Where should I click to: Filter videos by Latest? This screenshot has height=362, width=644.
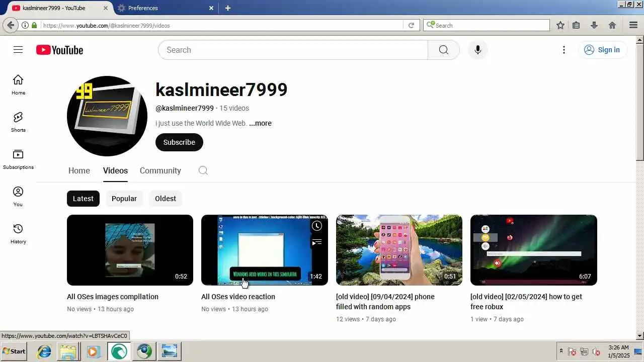[83, 199]
